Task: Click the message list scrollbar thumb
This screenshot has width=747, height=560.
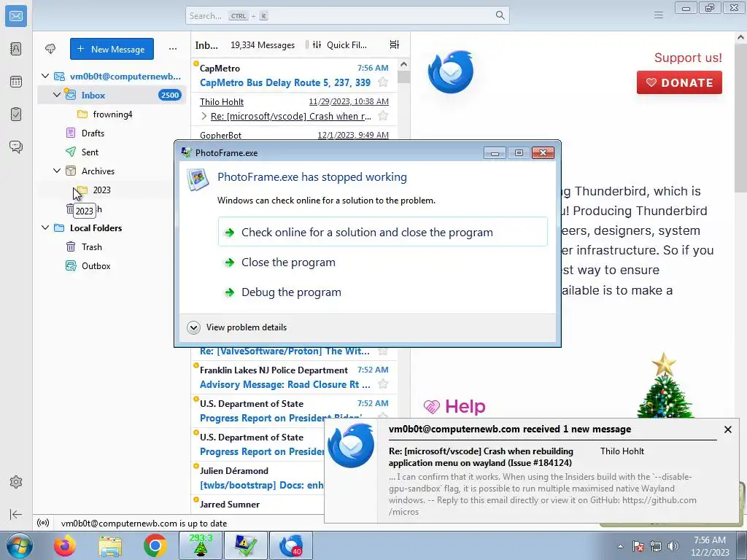Action: [x=403, y=76]
